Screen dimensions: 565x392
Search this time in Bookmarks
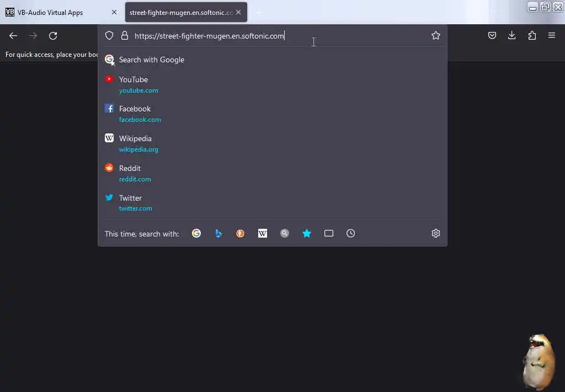307,233
